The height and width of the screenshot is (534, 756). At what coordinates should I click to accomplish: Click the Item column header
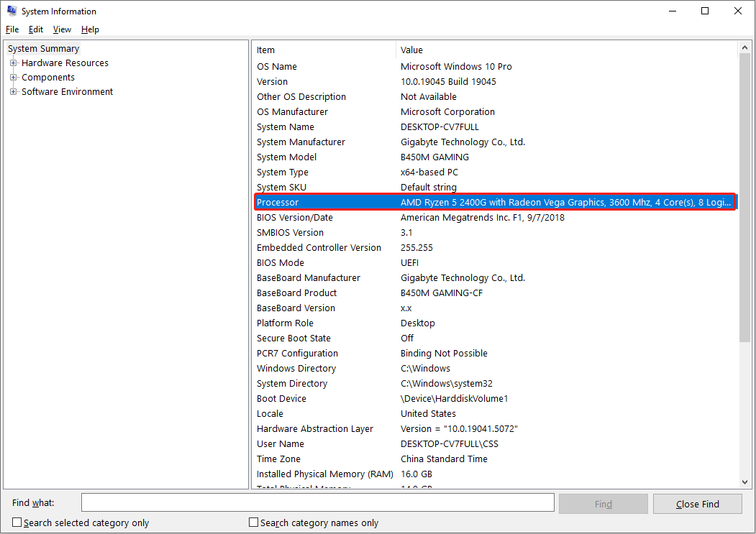(324, 50)
